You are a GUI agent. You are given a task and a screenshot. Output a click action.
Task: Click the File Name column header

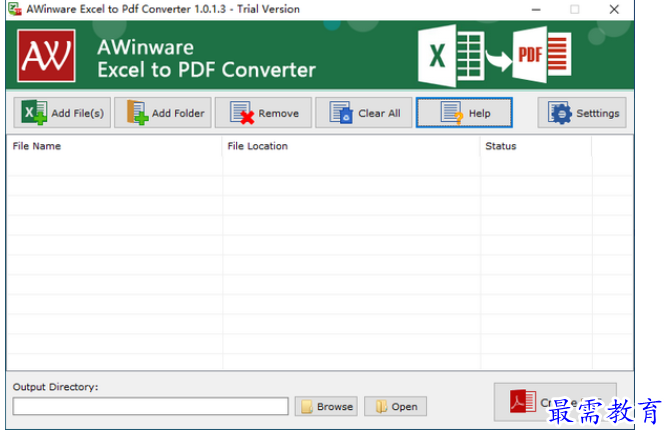[x=114, y=146]
